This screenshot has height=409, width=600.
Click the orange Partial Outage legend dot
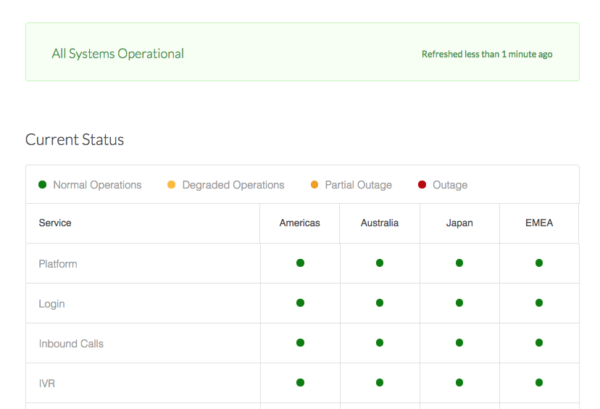click(315, 185)
